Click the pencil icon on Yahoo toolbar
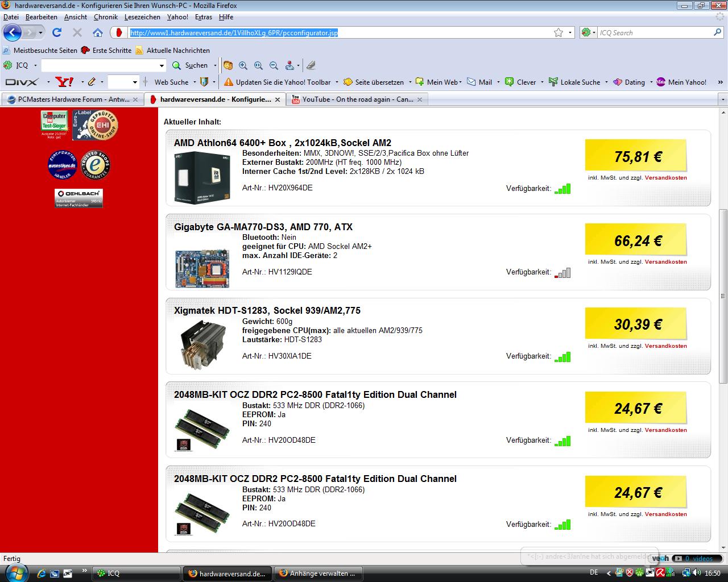Viewport: 728px width, 582px height. click(x=92, y=82)
